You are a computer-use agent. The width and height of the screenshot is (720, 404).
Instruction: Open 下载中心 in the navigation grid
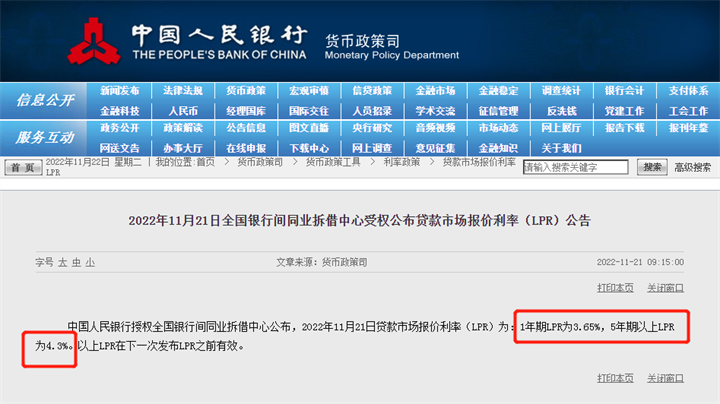click(x=309, y=147)
